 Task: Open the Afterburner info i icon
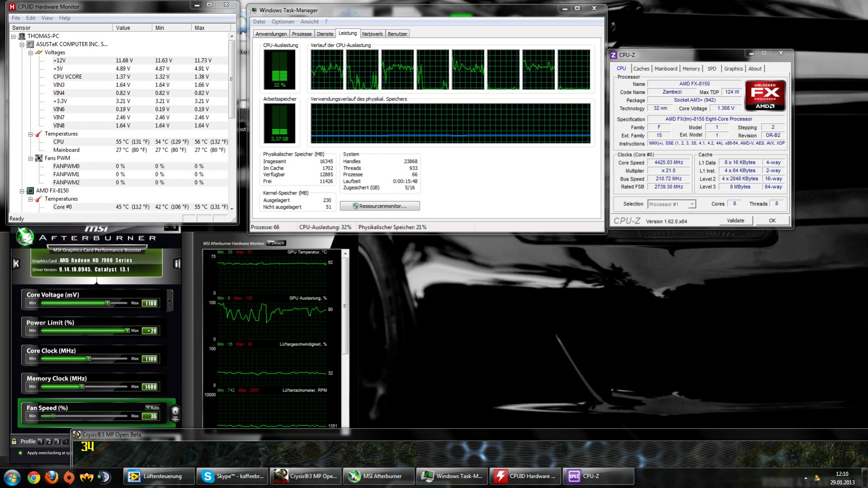pos(177,264)
